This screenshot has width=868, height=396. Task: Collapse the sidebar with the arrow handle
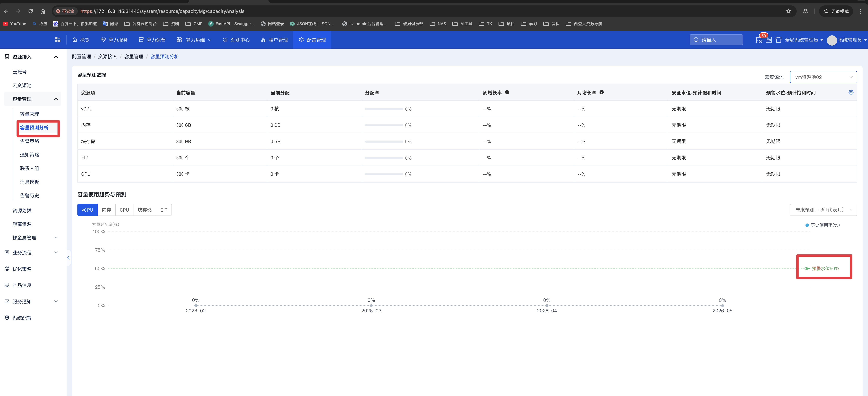[68, 258]
